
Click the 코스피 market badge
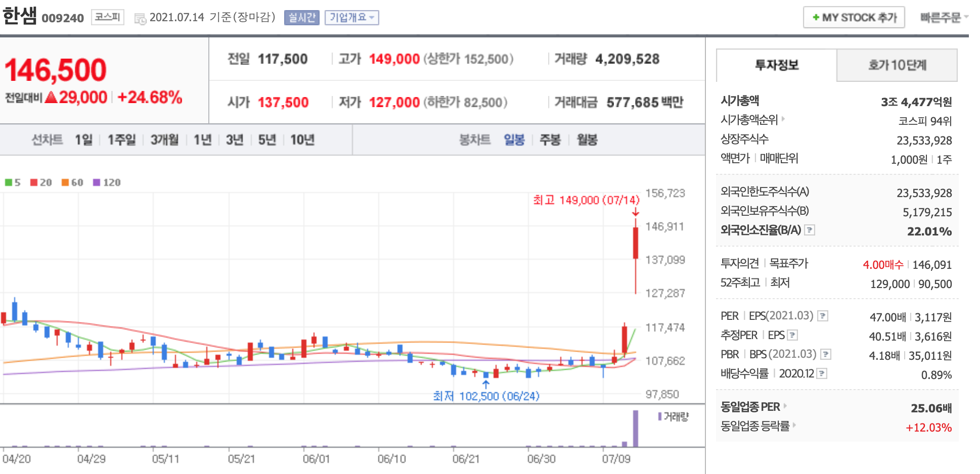[108, 17]
